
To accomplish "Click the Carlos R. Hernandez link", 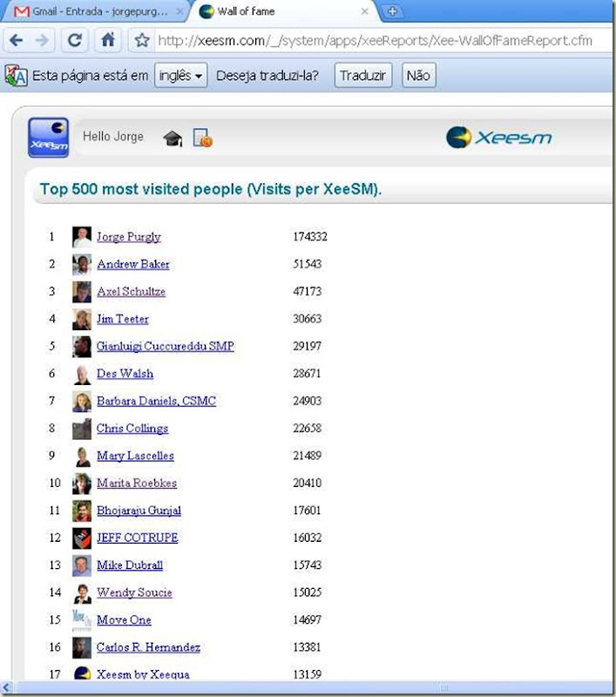I will tap(148, 647).
